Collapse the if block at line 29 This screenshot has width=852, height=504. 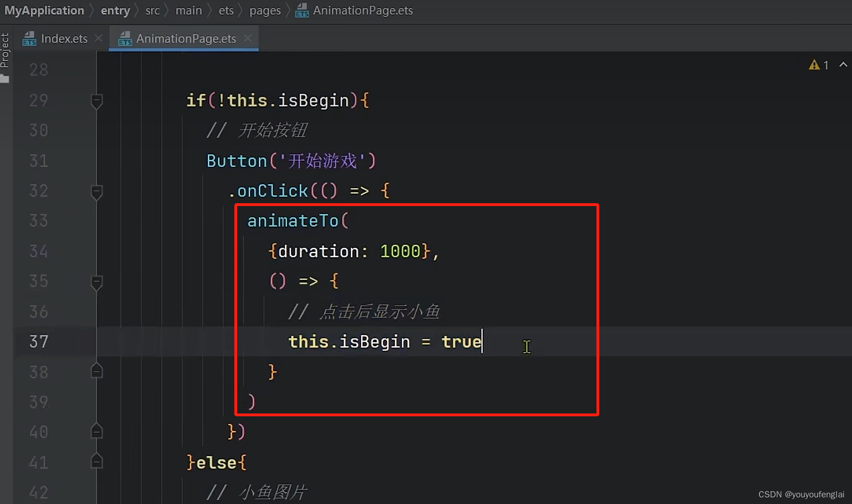[97, 101]
